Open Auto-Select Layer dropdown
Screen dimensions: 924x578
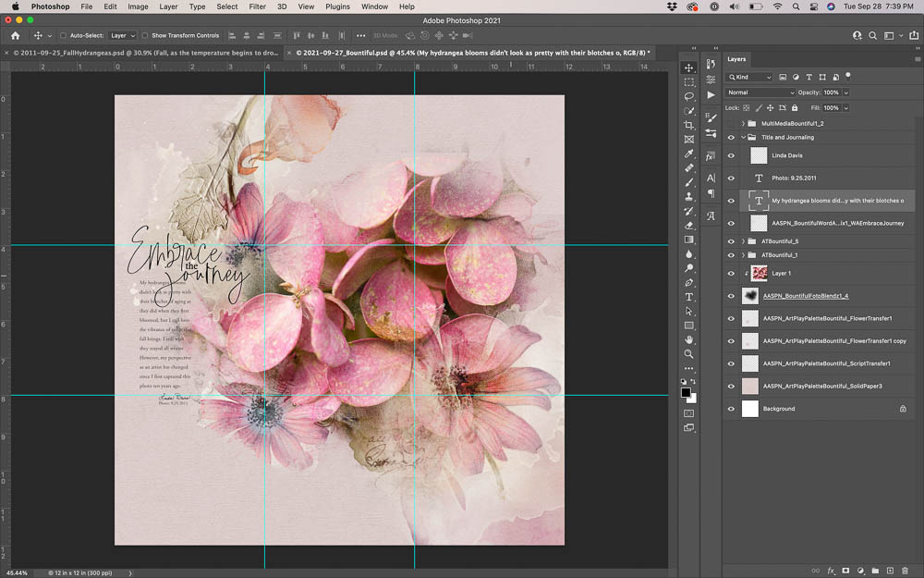coord(123,35)
